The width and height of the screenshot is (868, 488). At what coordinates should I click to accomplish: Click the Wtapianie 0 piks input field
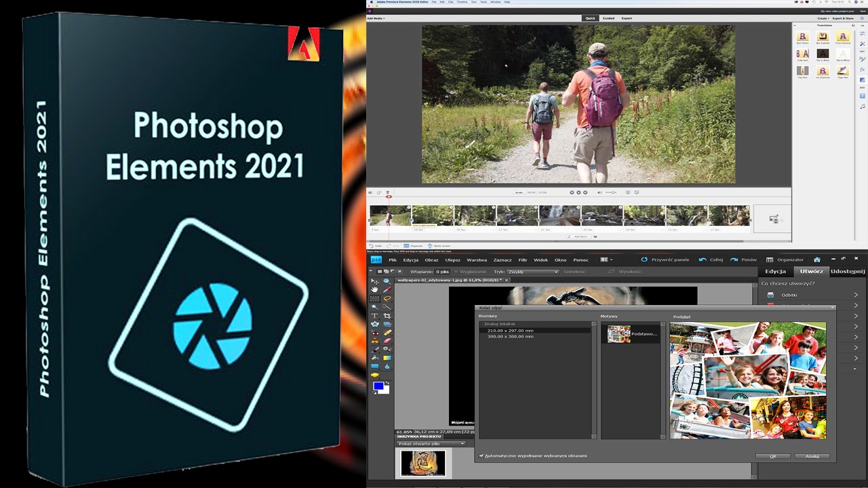point(443,272)
